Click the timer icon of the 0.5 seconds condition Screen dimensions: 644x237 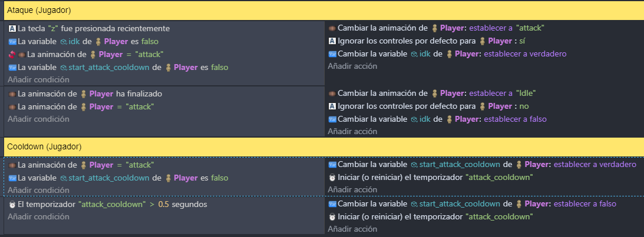(13, 204)
